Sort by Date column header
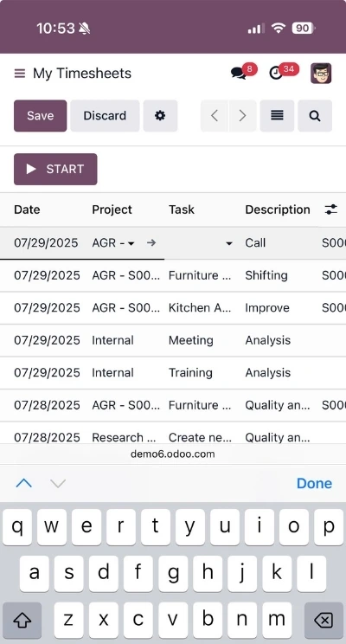346x644 pixels. tap(27, 209)
